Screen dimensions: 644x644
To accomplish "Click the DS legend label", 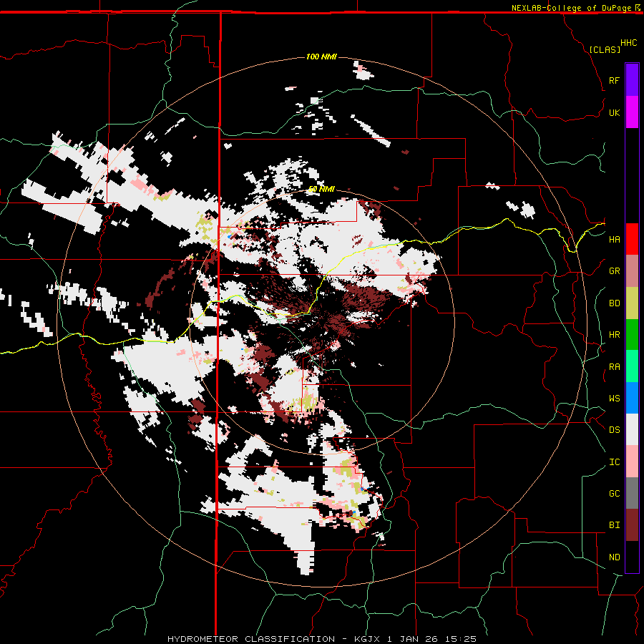I will [x=614, y=430].
